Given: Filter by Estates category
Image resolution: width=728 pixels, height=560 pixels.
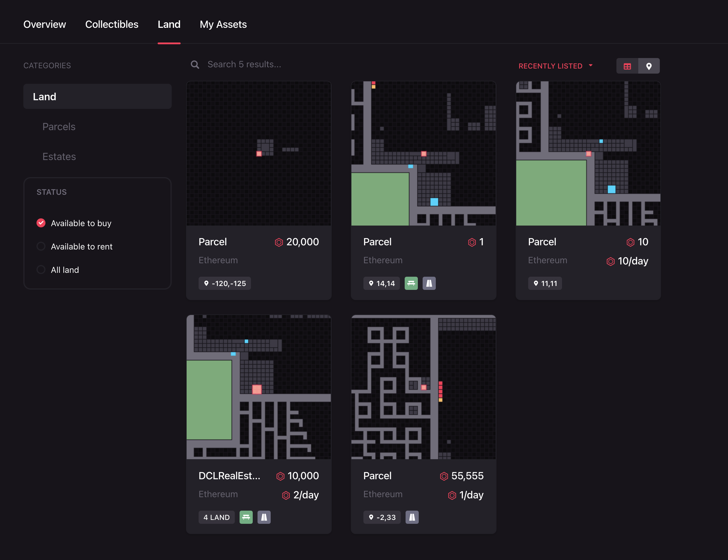Looking at the screenshot, I should [x=59, y=157].
